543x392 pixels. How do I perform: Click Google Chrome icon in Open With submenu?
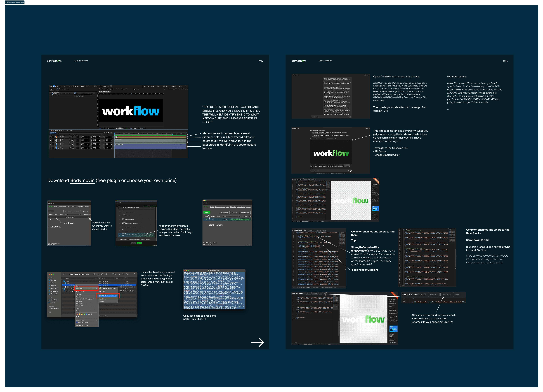click(100, 288)
